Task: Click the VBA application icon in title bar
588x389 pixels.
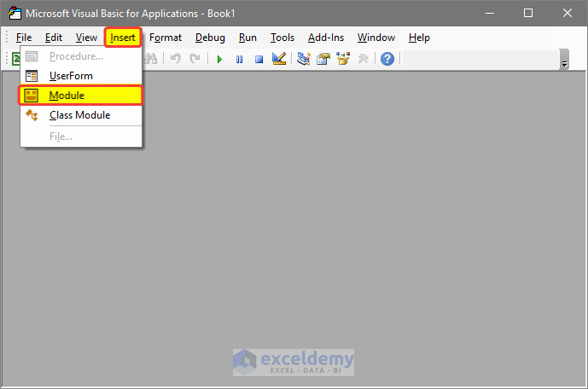Action: [x=15, y=13]
